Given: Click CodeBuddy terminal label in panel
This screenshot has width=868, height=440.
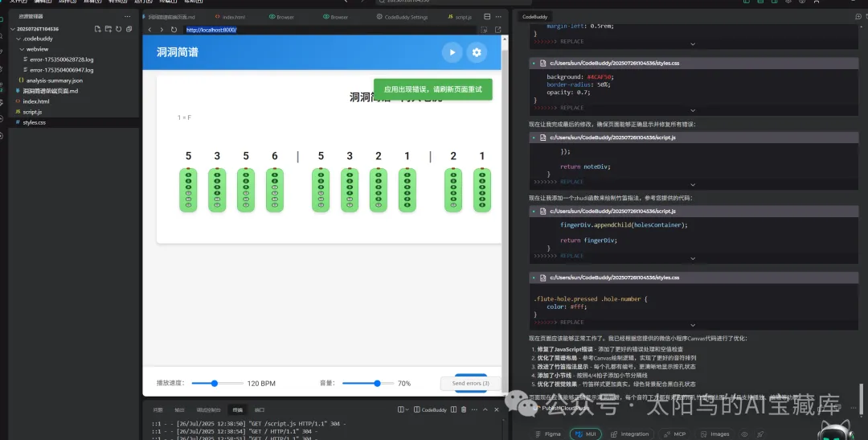Looking at the screenshot, I should coord(431,410).
